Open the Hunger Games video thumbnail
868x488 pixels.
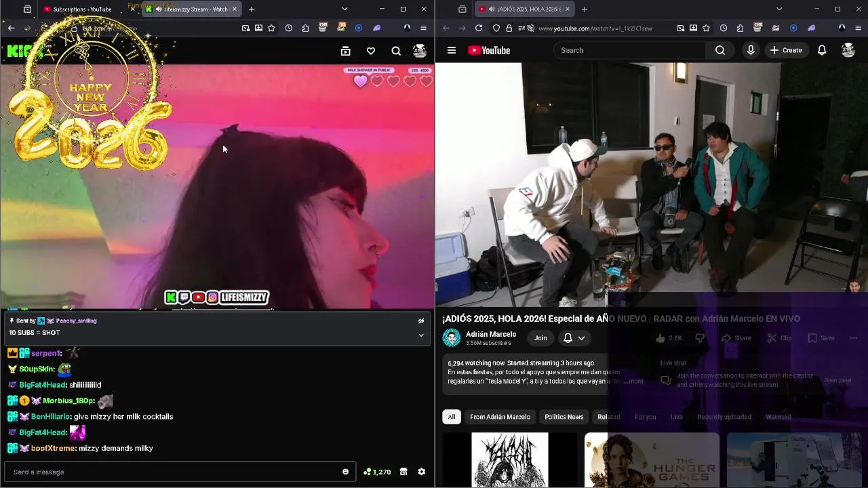pyautogui.click(x=652, y=460)
